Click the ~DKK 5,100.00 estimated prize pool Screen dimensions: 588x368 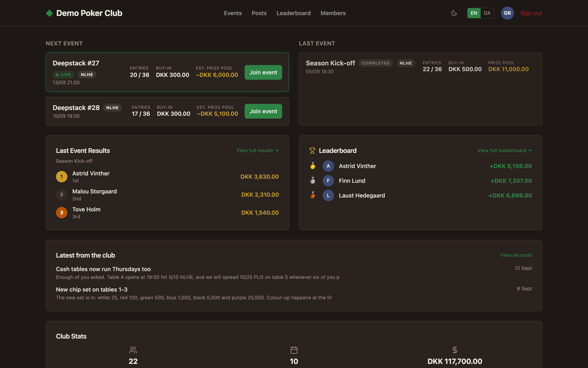(x=217, y=114)
